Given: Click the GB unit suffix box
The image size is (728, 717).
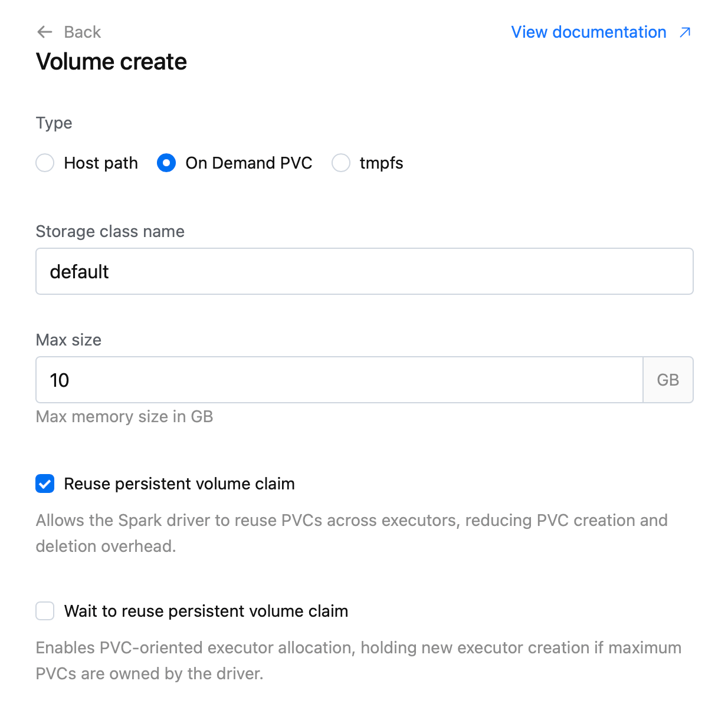Looking at the screenshot, I should point(668,380).
